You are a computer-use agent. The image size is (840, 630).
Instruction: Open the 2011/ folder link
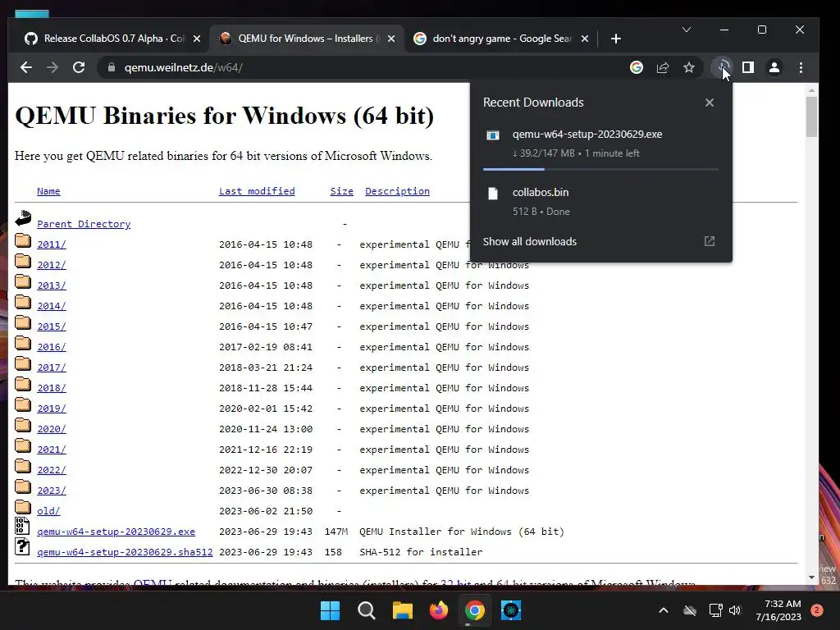pyautogui.click(x=52, y=244)
